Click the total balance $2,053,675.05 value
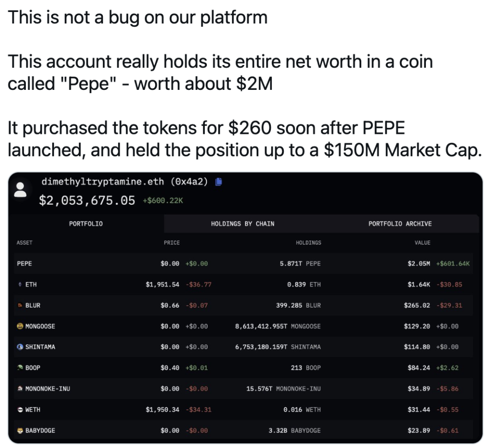The height and width of the screenshot is (448, 490). 86,200
